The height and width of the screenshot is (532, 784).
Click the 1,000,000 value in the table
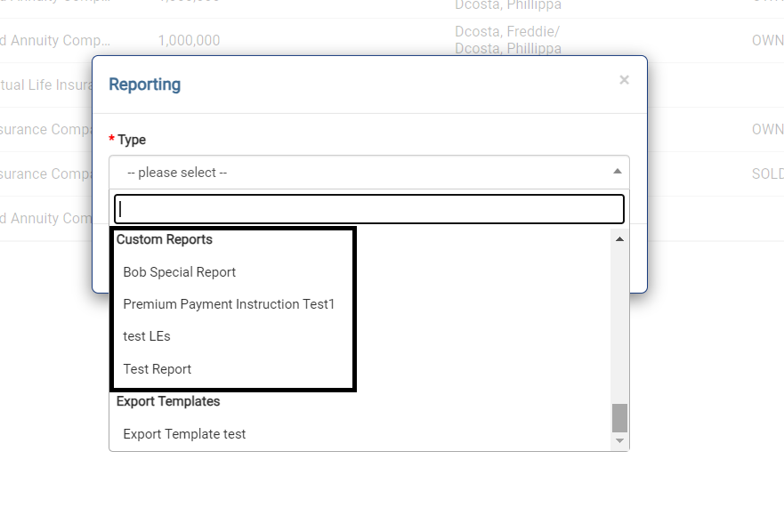point(189,41)
